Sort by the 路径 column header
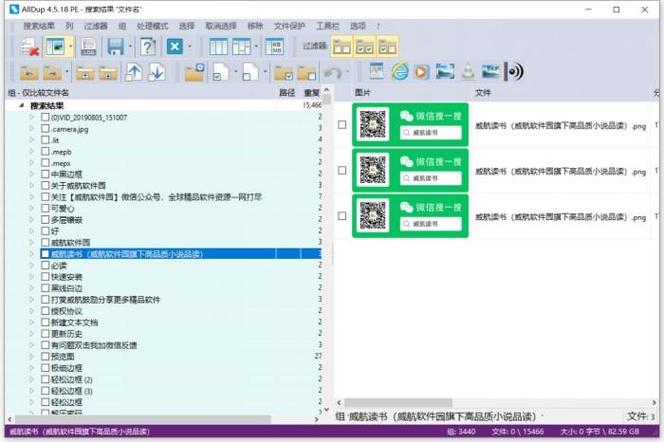The width and height of the screenshot is (664, 442). pyautogui.click(x=287, y=93)
